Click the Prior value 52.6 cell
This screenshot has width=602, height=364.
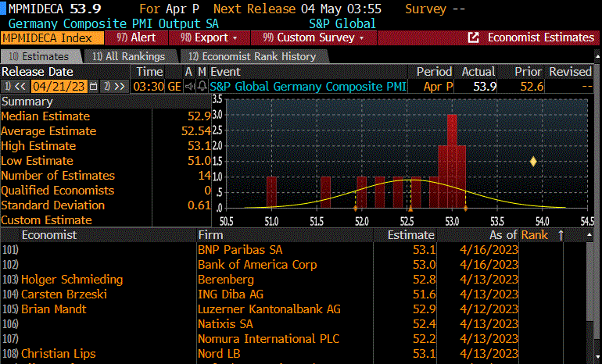pos(532,86)
